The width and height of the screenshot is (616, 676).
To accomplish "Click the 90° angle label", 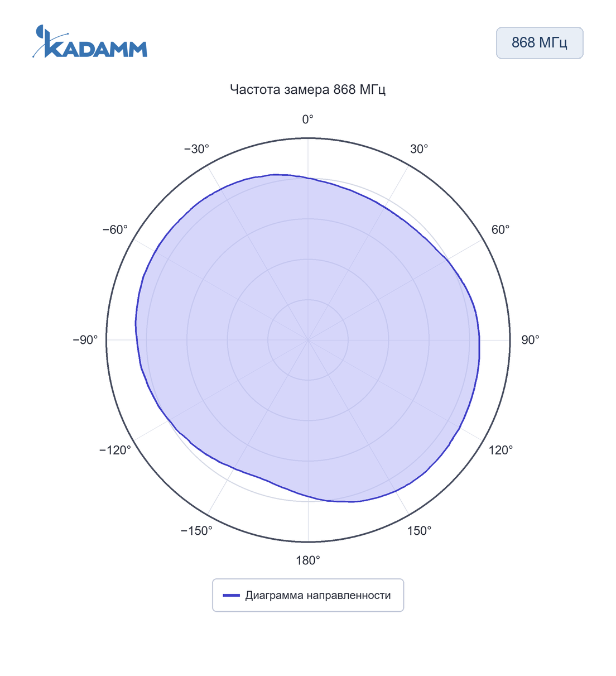I will tap(530, 340).
